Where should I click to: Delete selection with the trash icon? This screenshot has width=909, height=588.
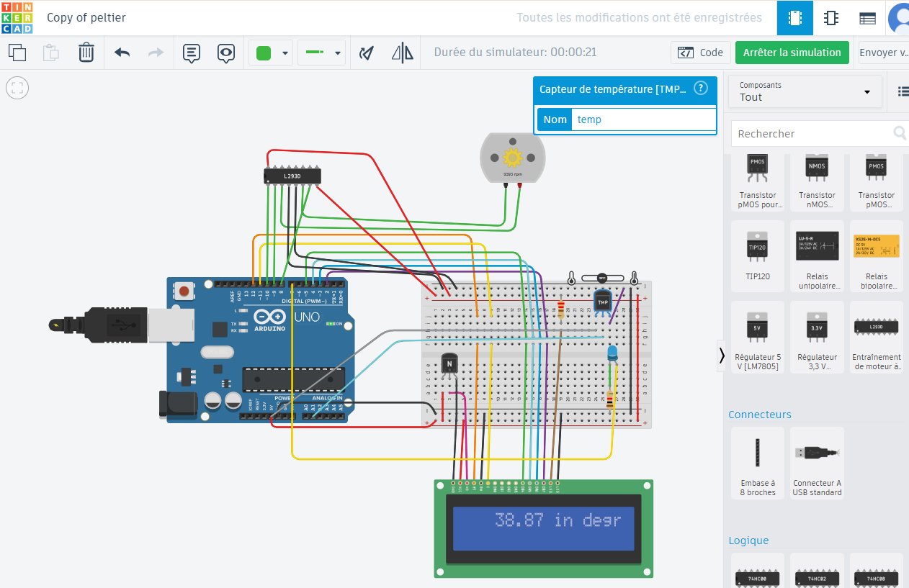coord(86,53)
